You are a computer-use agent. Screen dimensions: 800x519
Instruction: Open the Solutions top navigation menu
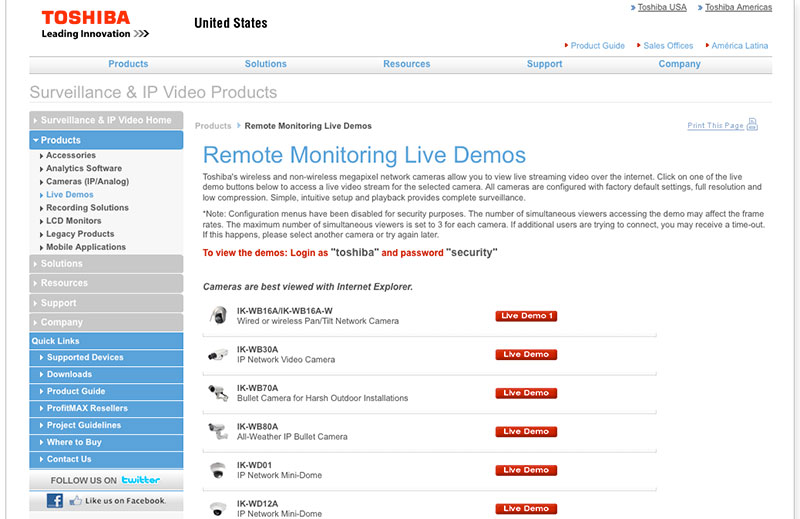point(265,64)
